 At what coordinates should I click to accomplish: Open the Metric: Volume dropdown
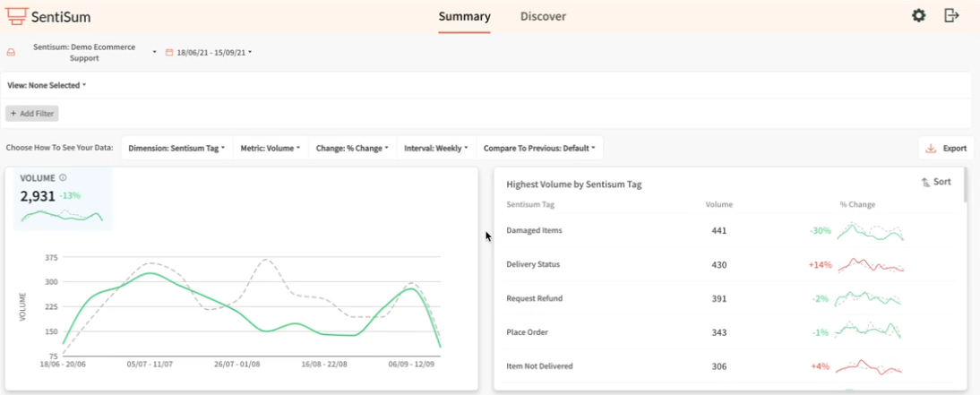point(271,148)
